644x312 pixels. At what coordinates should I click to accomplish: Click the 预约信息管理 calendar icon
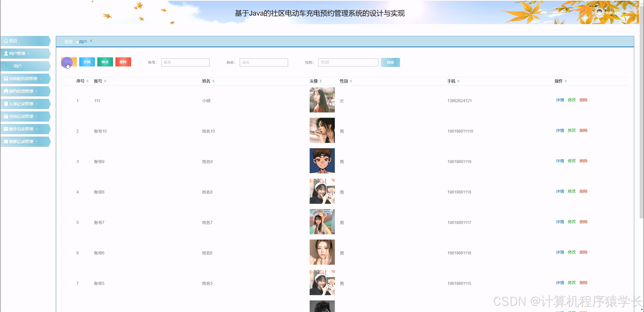click(x=6, y=91)
